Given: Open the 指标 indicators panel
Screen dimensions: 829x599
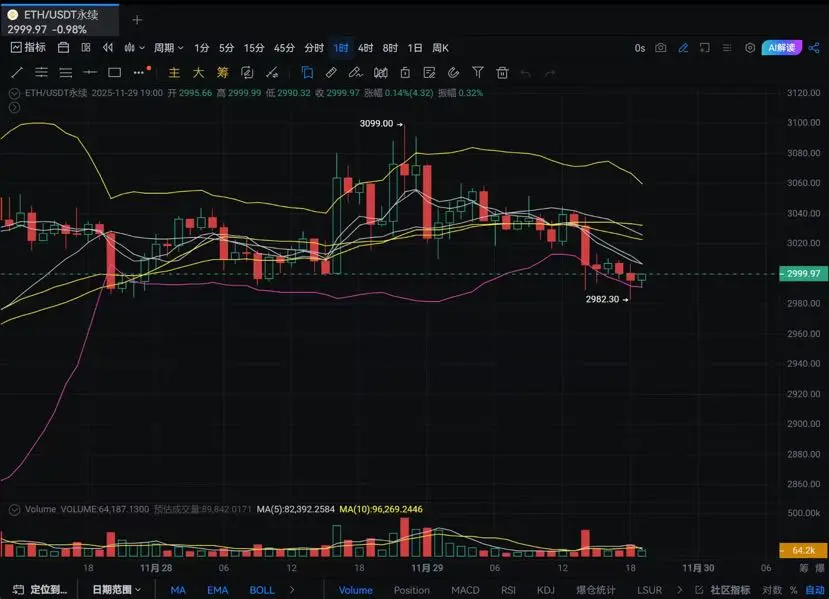Looking at the screenshot, I should tap(29, 48).
